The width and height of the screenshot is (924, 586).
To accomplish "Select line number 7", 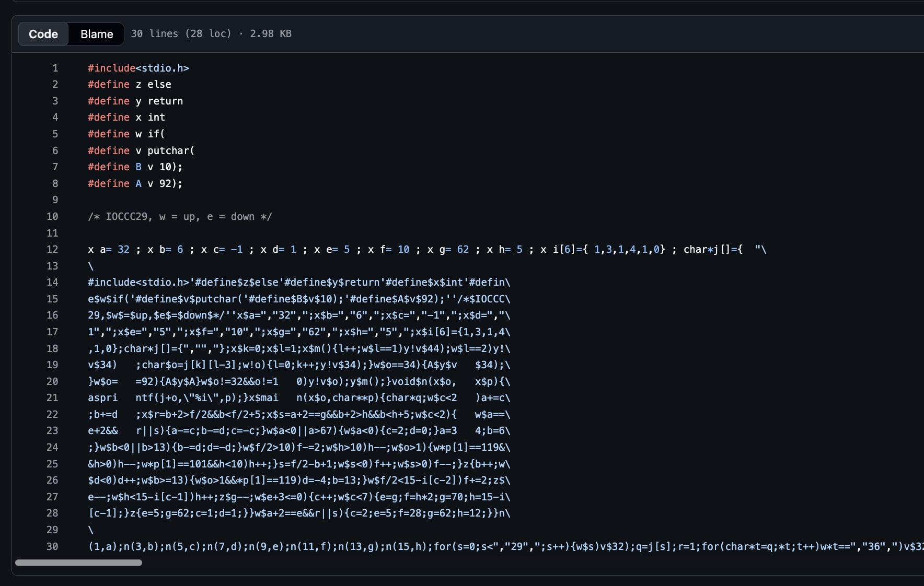I will tap(55, 167).
